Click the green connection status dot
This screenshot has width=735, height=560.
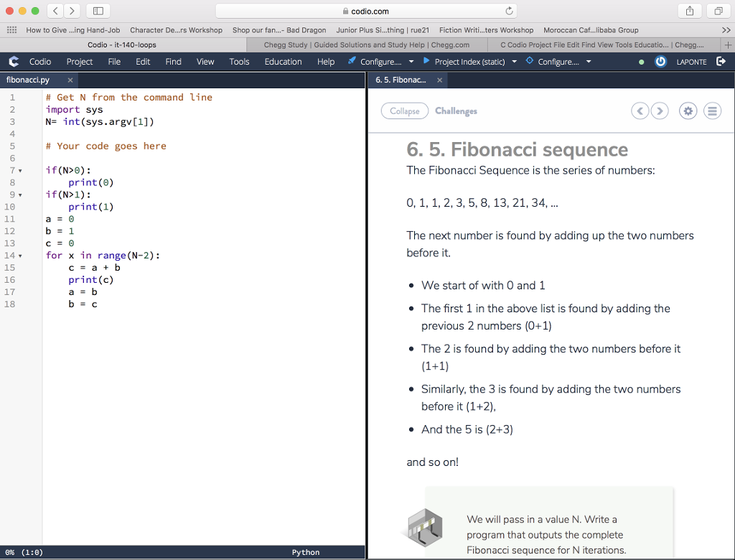click(641, 62)
